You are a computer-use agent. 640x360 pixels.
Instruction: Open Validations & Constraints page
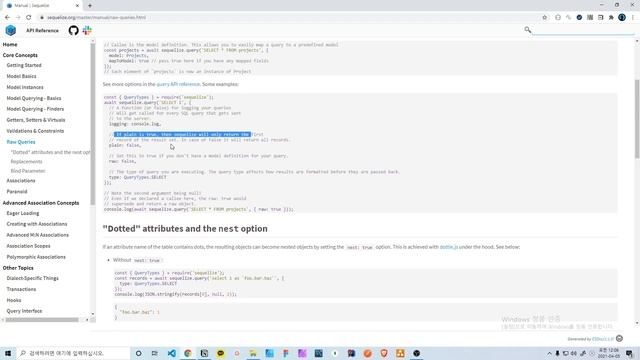click(35, 131)
